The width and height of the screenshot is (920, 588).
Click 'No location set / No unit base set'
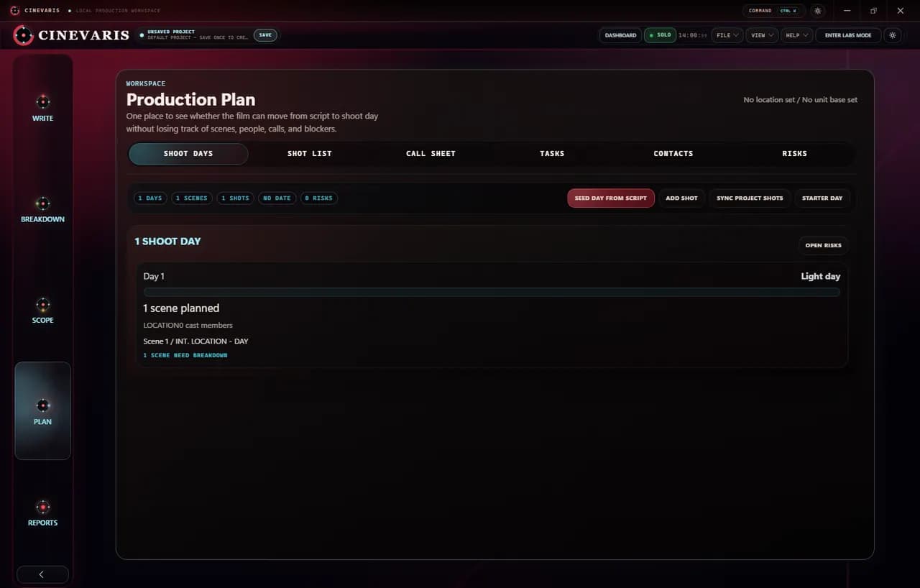pyautogui.click(x=800, y=100)
